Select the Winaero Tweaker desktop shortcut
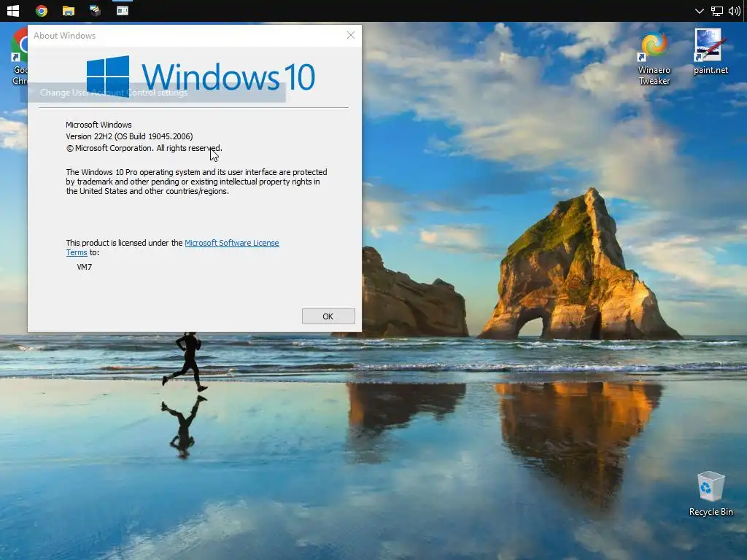Image resolution: width=747 pixels, height=560 pixels. pos(654,58)
